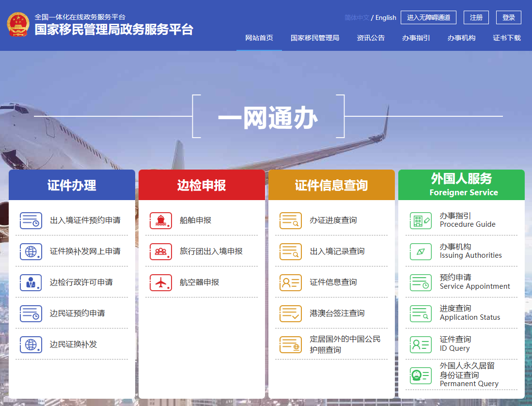This screenshot has width=532, height=406.
Task: Open 出入境证件预约申请 link
Action: pyautogui.click(x=85, y=220)
